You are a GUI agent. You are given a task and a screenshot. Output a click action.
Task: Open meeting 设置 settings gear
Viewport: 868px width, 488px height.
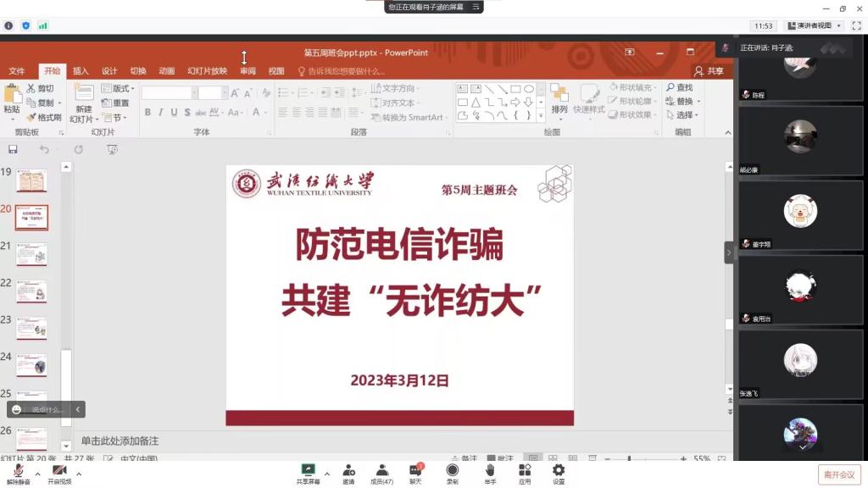click(x=559, y=474)
